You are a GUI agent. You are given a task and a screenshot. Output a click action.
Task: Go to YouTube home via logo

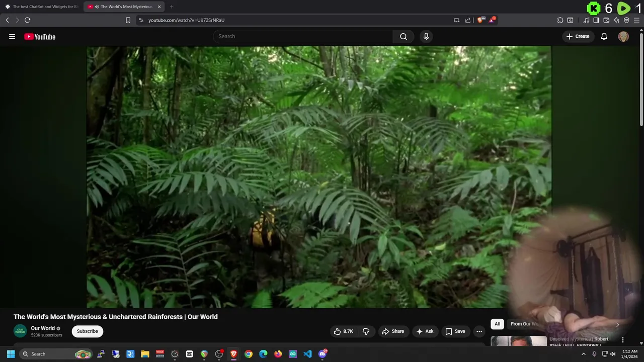[x=40, y=37]
